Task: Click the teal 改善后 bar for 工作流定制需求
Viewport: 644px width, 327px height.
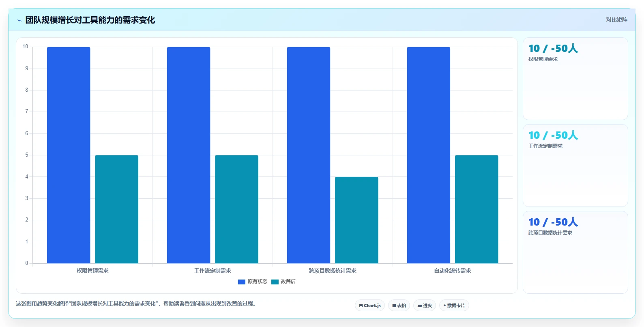Action: [x=236, y=209]
